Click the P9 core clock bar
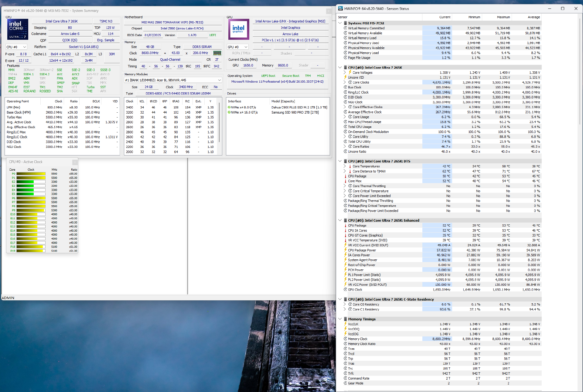 pos(31,210)
